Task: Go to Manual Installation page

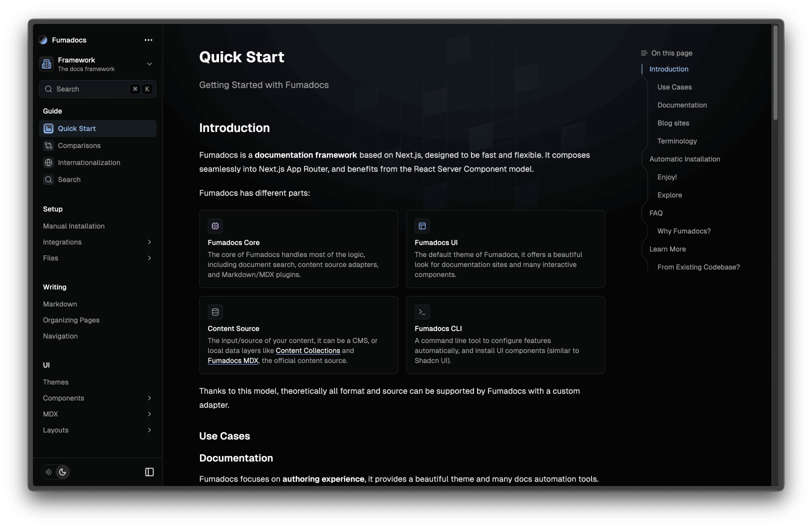Action: coord(74,226)
